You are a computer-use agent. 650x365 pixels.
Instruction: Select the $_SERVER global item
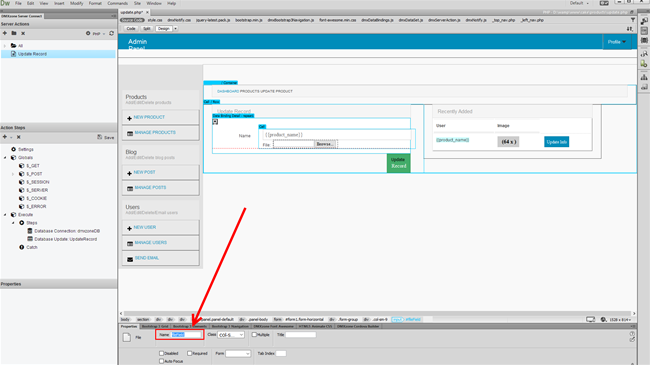[x=37, y=190]
